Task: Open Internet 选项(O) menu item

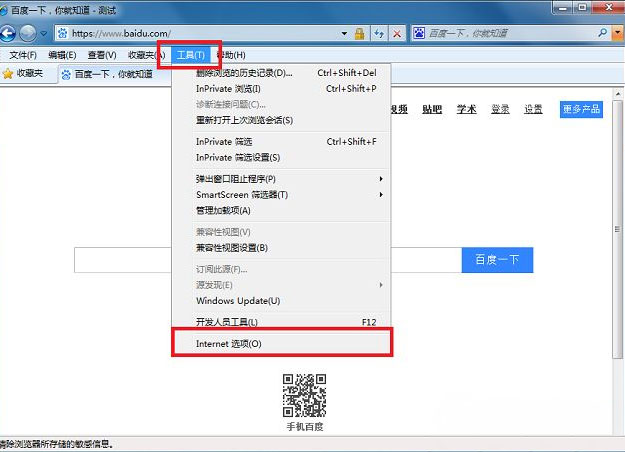Action: pos(281,344)
